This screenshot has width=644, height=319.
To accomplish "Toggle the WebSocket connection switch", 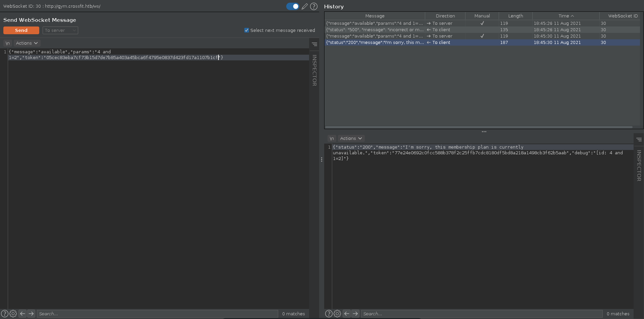I will click(293, 6).
